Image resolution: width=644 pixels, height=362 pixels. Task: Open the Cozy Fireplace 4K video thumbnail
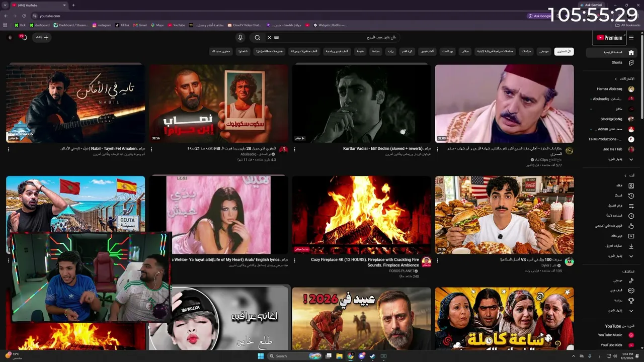click(x=361, y=215)
